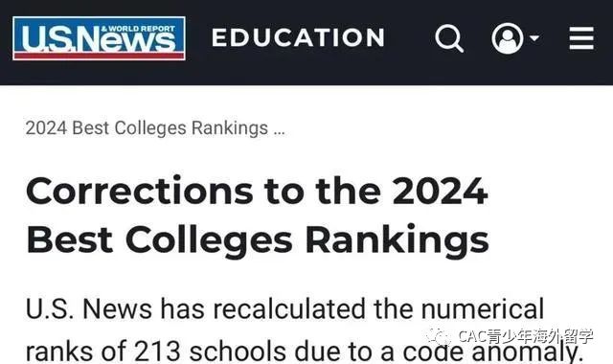Expand the account dropdown caret
The width and height of the screenshot is (613, 364).
pos(534,38)
